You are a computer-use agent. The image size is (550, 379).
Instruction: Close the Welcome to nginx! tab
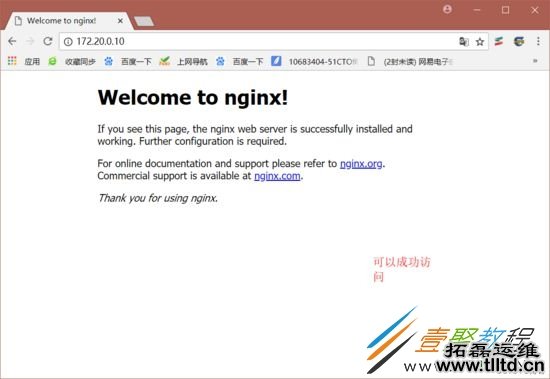pos(120,21)
